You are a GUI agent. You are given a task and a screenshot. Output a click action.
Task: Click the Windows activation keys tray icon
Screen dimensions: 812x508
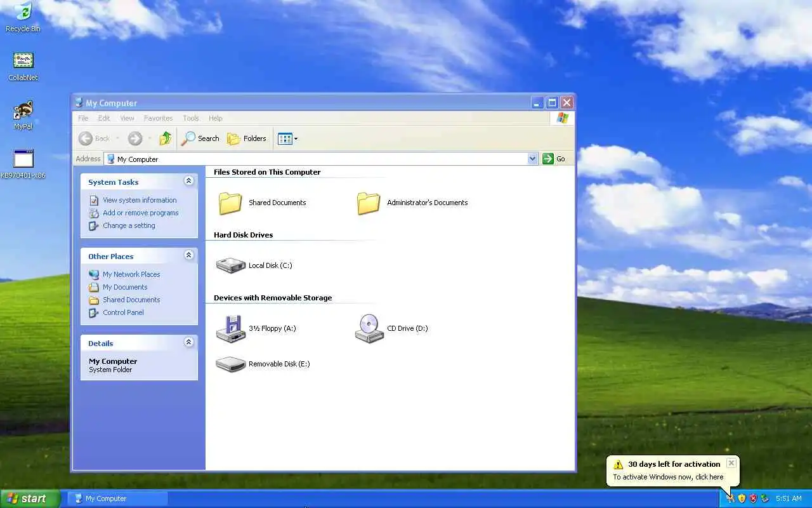tap(730, 498)
